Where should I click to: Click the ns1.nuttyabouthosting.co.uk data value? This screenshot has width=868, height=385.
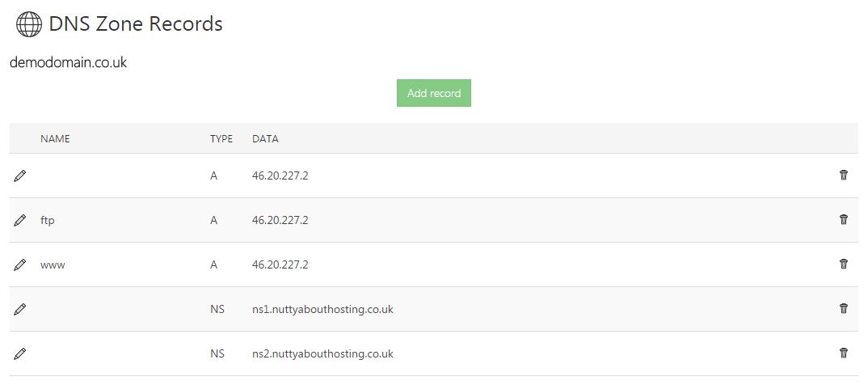tap(322, 309)
